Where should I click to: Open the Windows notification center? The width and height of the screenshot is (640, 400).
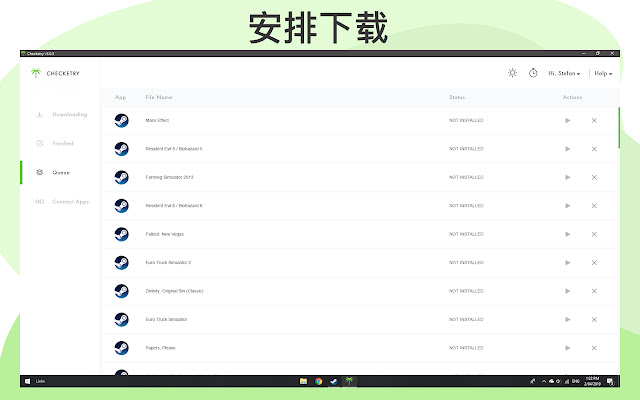(610, 381)
